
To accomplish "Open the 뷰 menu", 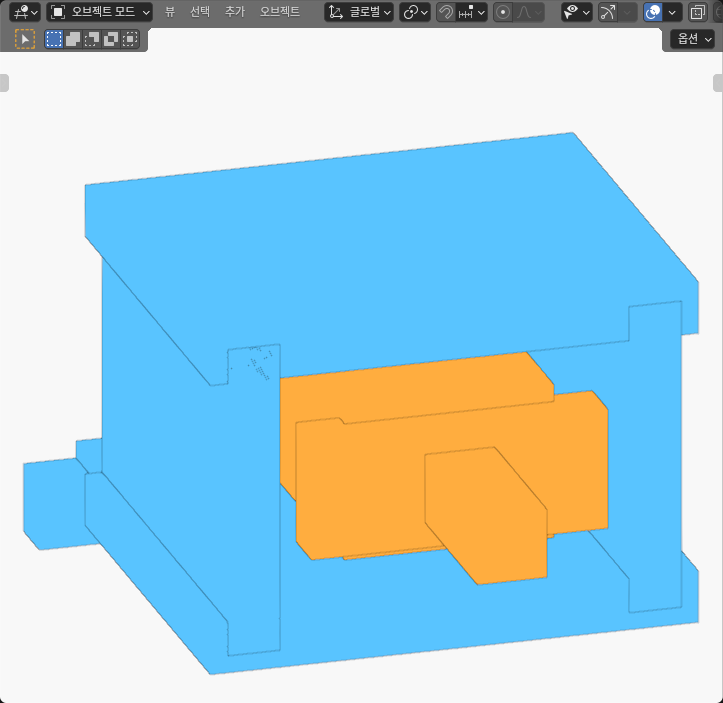I will click(170, 12).
